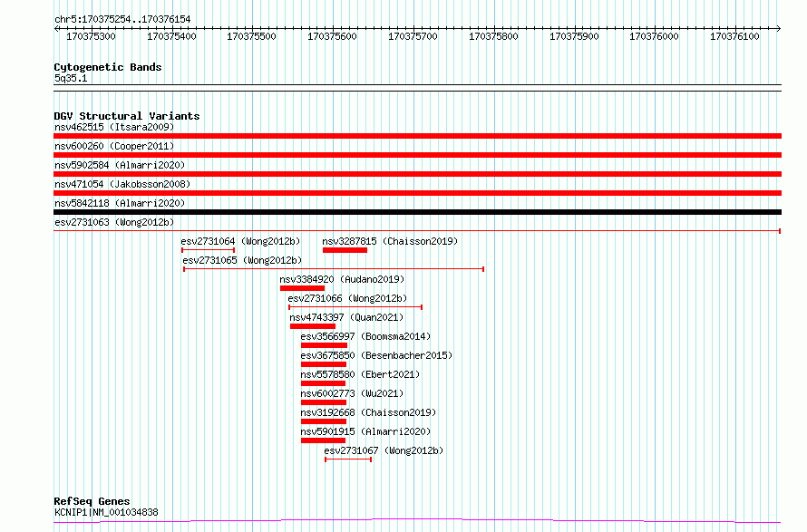
Task: Open the nsv4743397 (Quan2021) label
Action: point(347,317)
